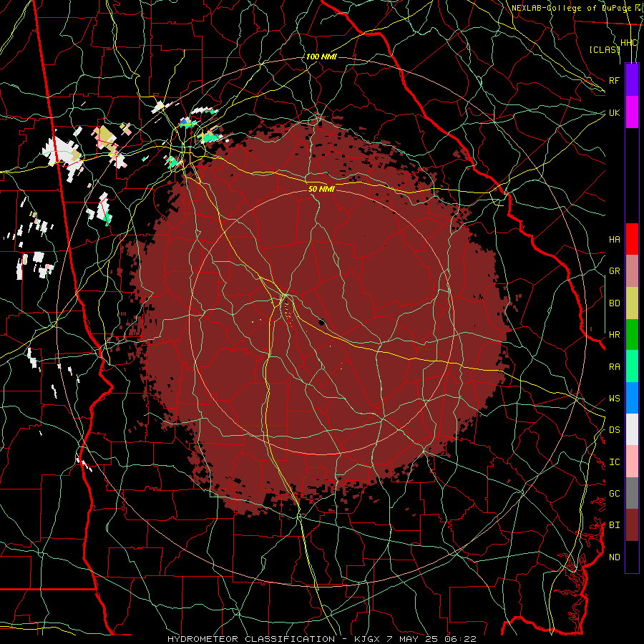
Task: Click the HHC product code label
Action: point(628,43)
